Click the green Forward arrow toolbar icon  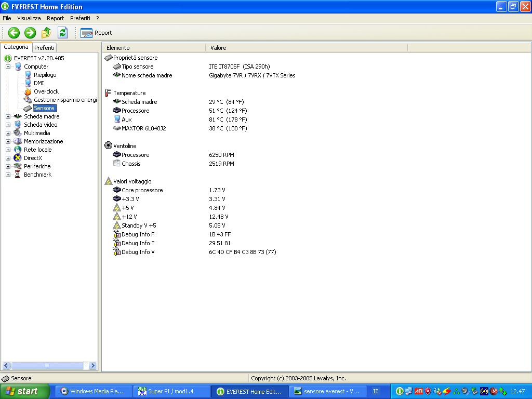30,33
